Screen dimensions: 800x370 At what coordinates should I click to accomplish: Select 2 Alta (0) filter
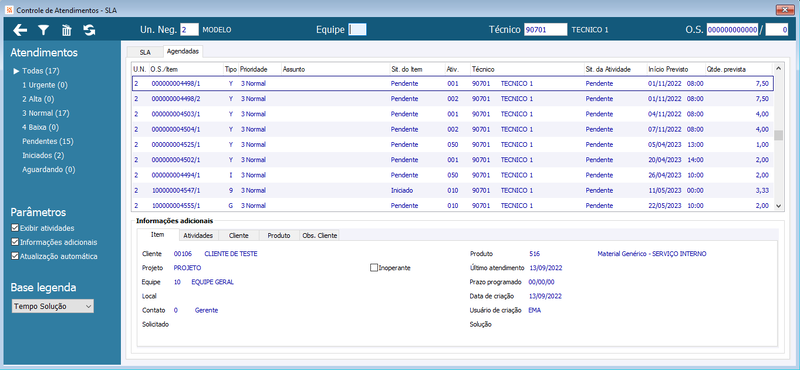pos(38,99)
